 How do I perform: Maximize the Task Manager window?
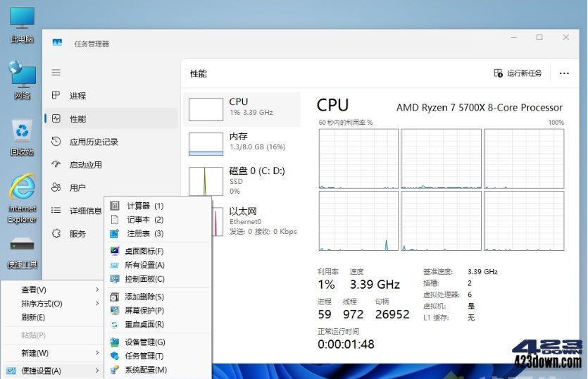click(x=539, y=37)
